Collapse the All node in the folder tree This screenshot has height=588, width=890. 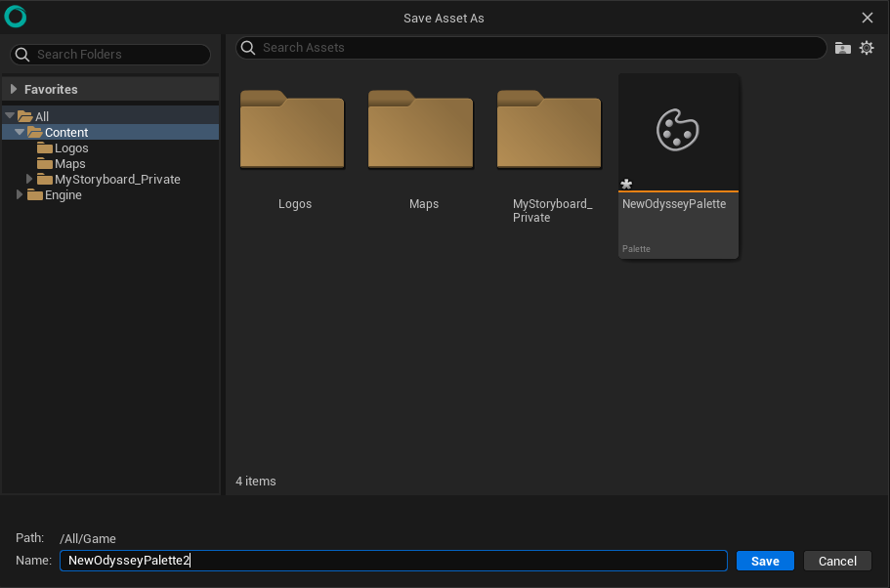[10, 115]
